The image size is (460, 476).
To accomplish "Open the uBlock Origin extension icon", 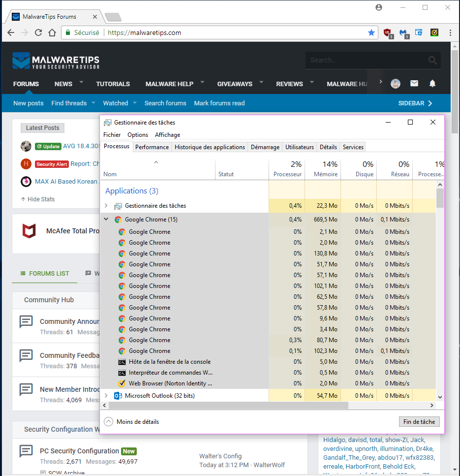I will tap(388, 33).
